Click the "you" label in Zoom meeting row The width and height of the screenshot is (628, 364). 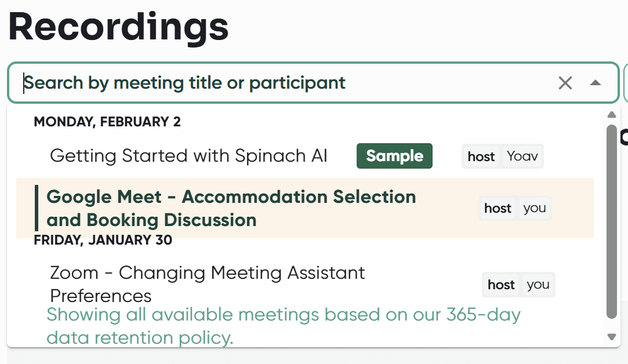pyautogui.click(x=538, y=285)
